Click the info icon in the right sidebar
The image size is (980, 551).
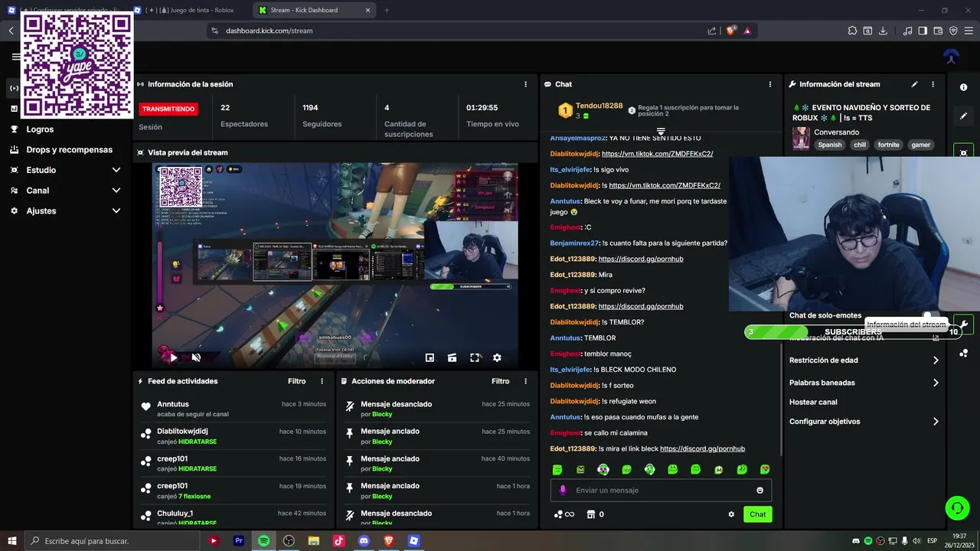click(963, 87)
